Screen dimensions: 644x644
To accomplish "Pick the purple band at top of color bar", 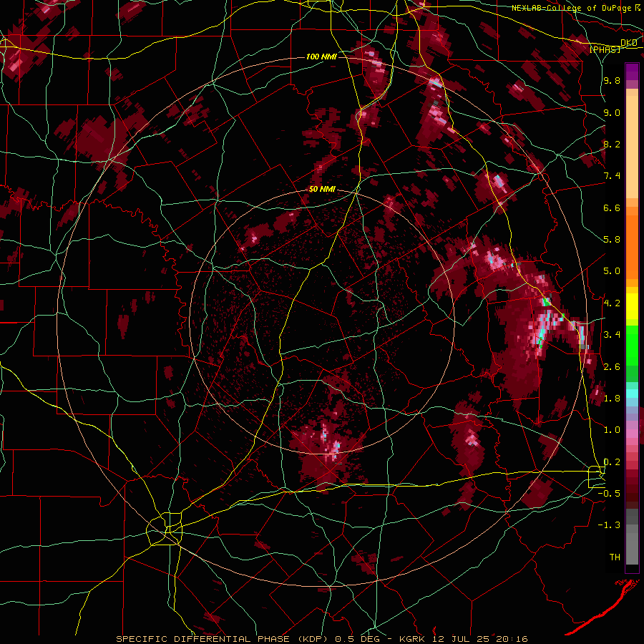I will [632, 72].
